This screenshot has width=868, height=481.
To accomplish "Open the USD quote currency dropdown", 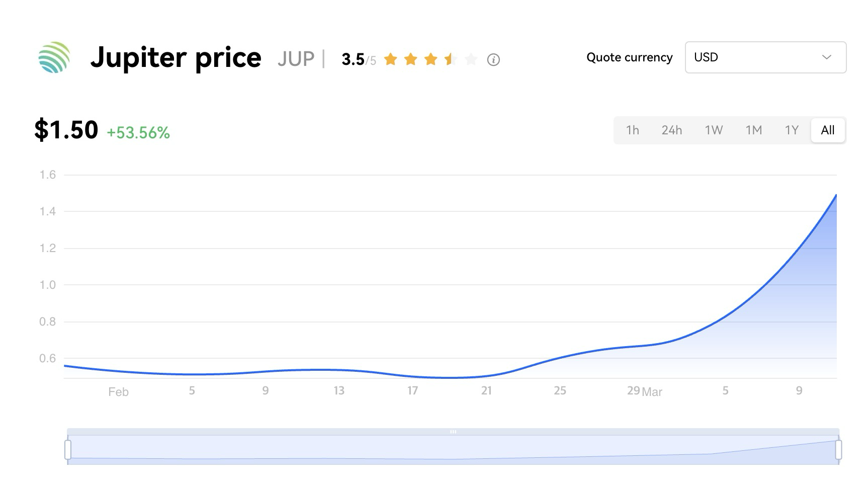I will tap(765, 57).
